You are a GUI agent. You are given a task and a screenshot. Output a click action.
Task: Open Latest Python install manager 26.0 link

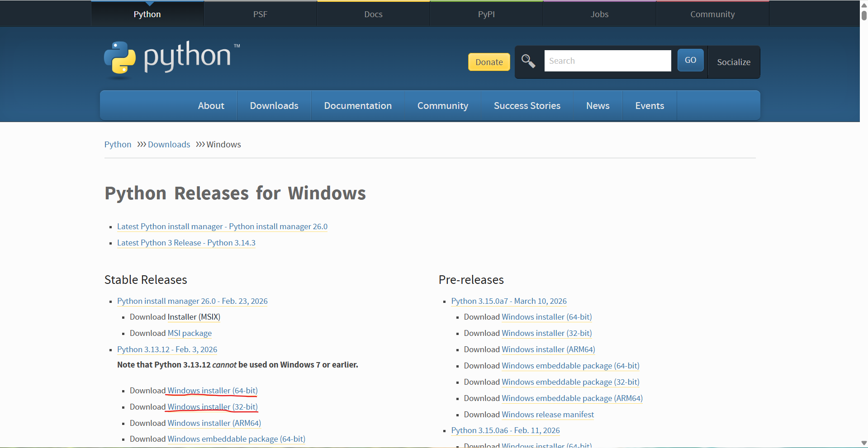click(x=222, y=226)
